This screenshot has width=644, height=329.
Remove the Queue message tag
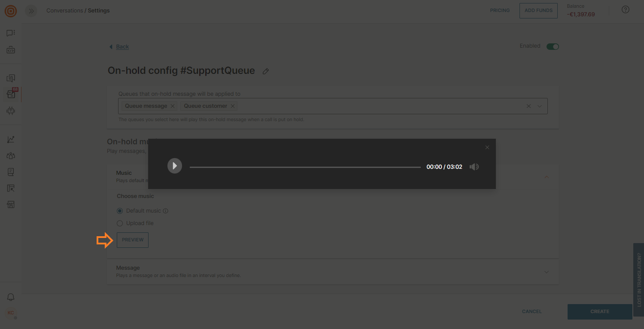point(173,106)
